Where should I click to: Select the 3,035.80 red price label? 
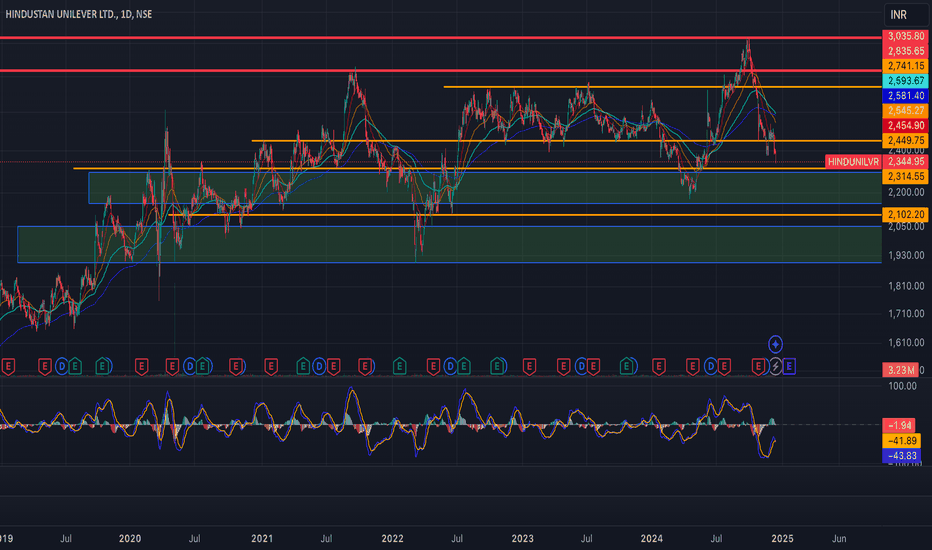click(906, 36)
